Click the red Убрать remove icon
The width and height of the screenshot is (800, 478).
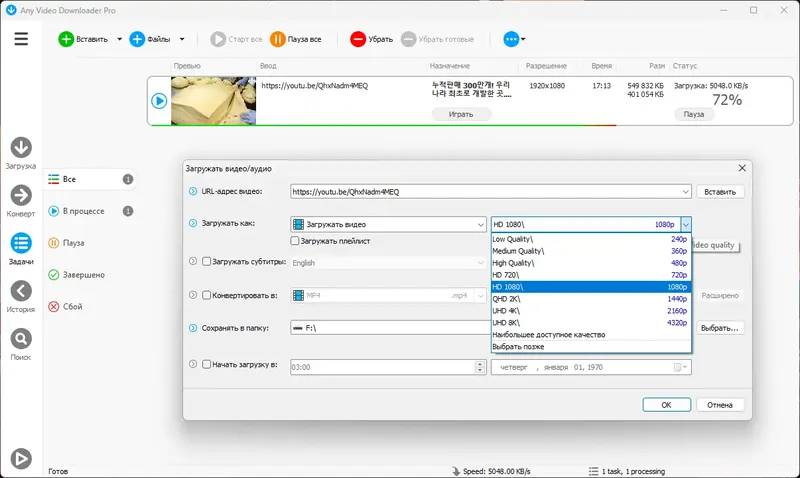[358, 39]
